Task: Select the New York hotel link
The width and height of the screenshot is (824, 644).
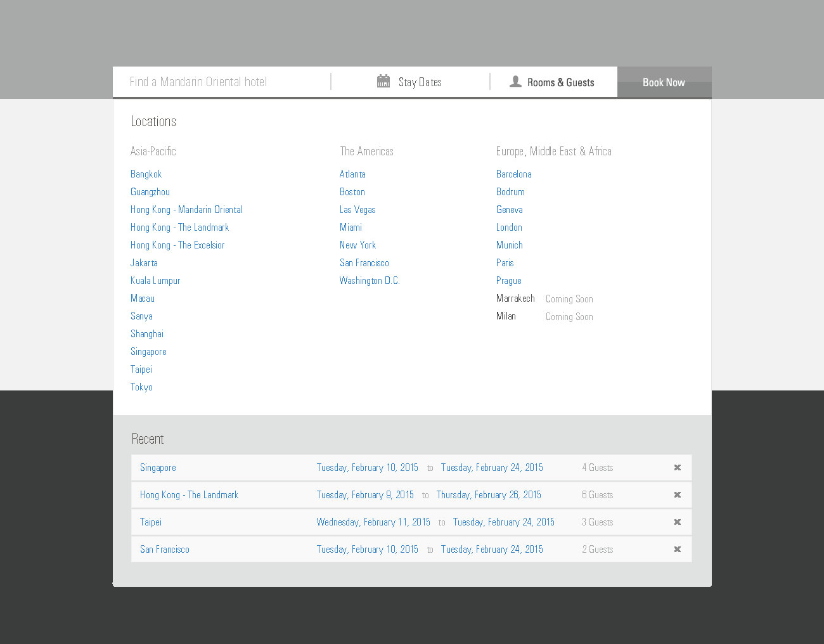Action: coord(357,245)
